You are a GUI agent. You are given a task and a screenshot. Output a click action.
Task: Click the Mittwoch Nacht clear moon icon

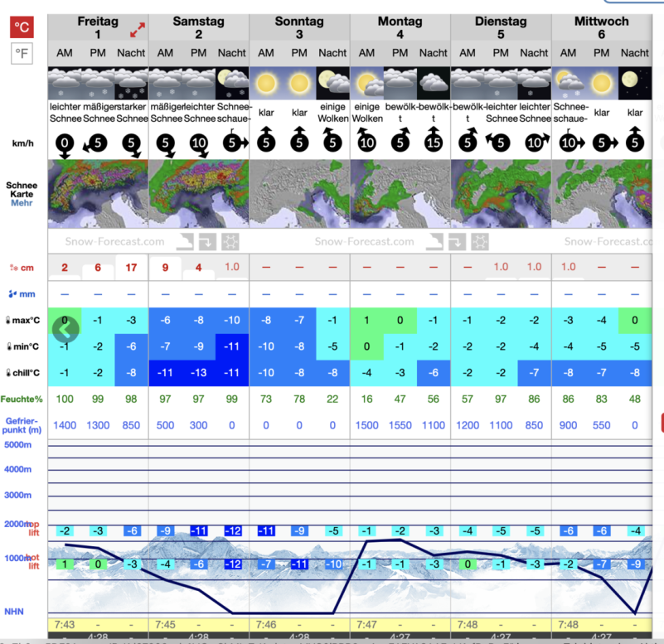634,84
